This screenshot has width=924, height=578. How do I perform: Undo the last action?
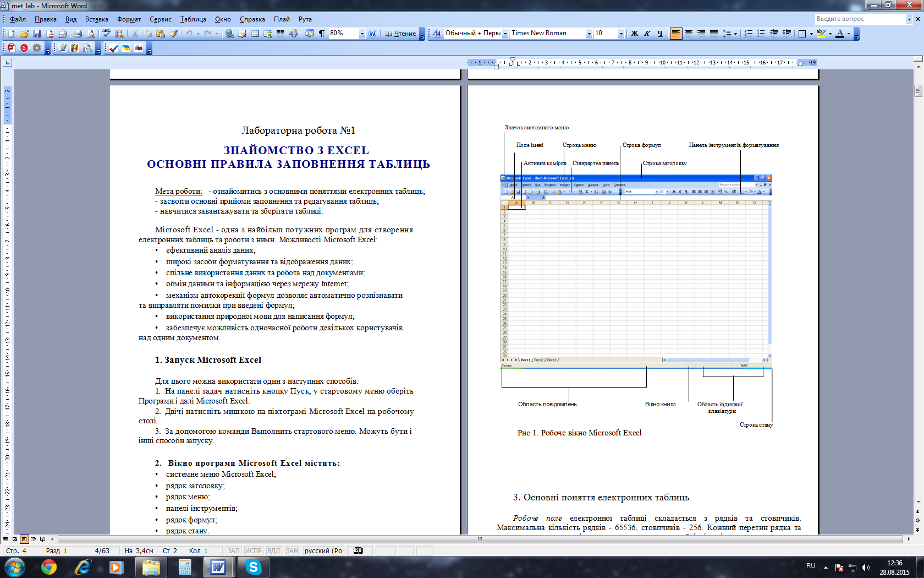pos(189,34)
